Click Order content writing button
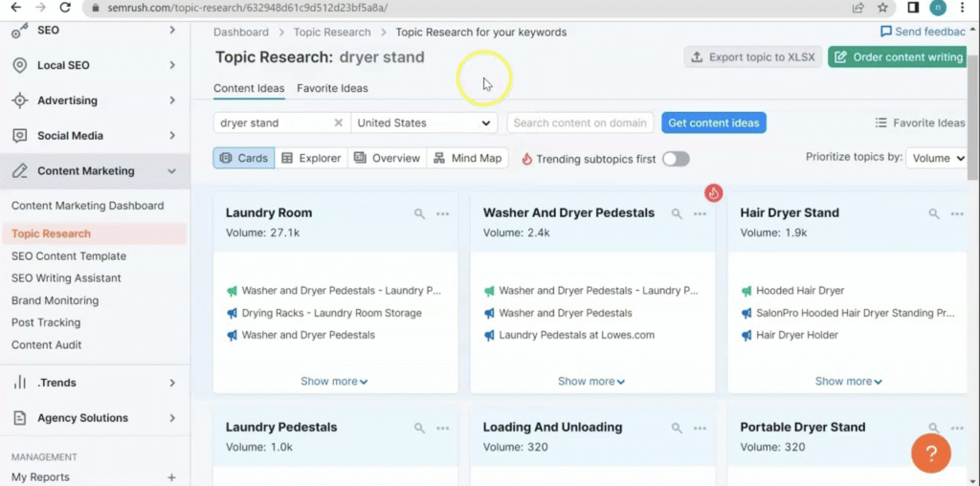This screenshot has height=486, width=980. (x=898, y=56)
